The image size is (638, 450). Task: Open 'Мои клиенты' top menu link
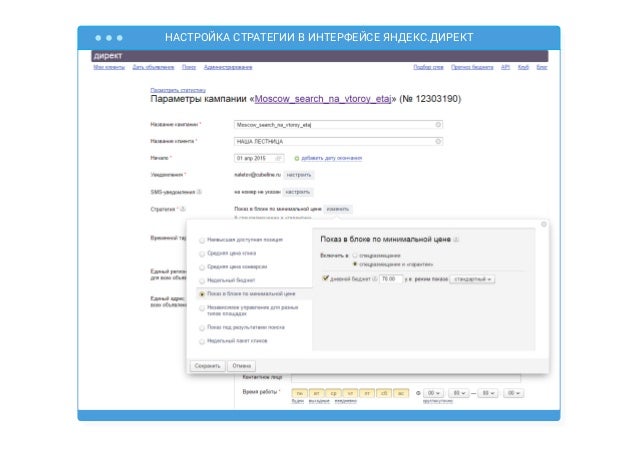(109, 68)
